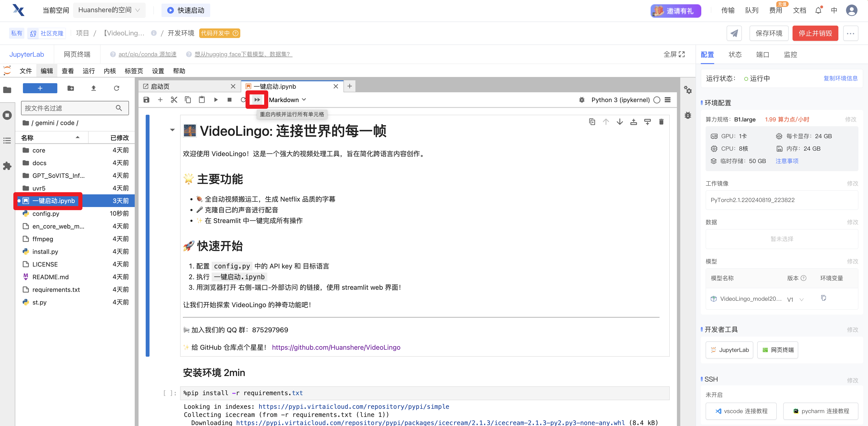This screenshot has width=868, height=426.
Task: Insert a new cell below with plus icon
Action: pos(160,100)
